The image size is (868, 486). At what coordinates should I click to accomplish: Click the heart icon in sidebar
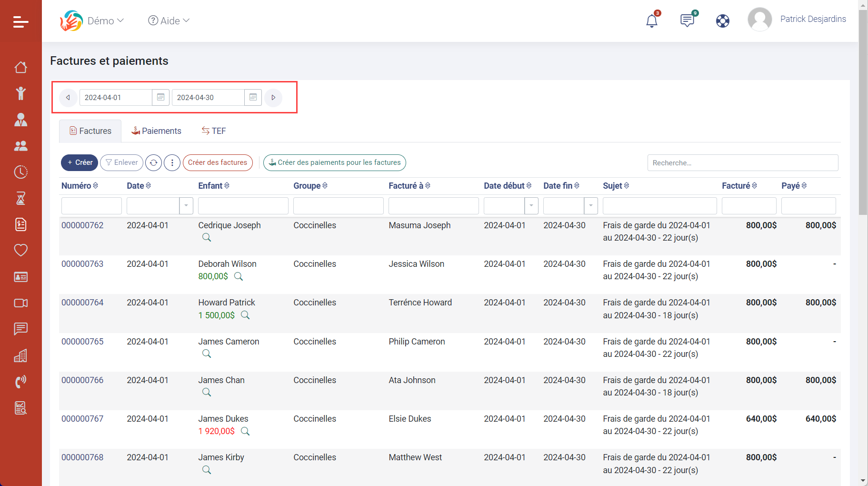pos(20,250)
